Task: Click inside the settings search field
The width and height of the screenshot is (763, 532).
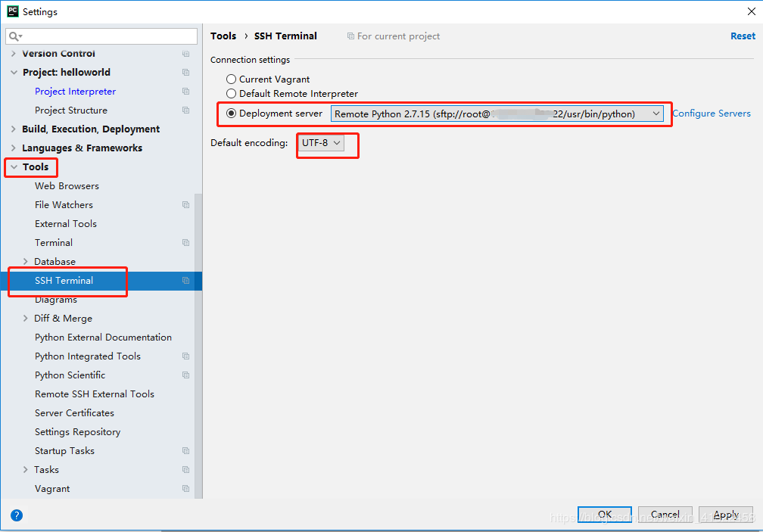Action: [x=98, y=36]
